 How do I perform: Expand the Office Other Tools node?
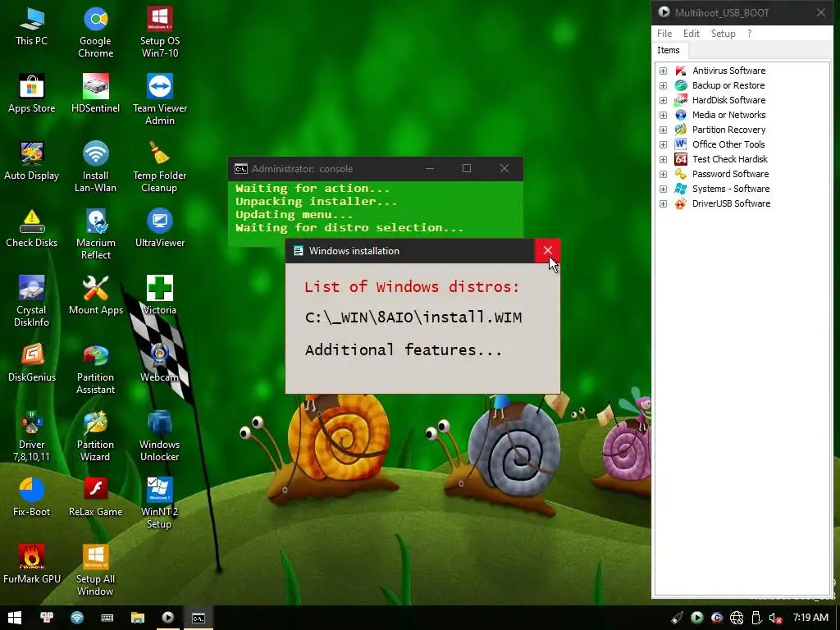click(x=663, y=144)
